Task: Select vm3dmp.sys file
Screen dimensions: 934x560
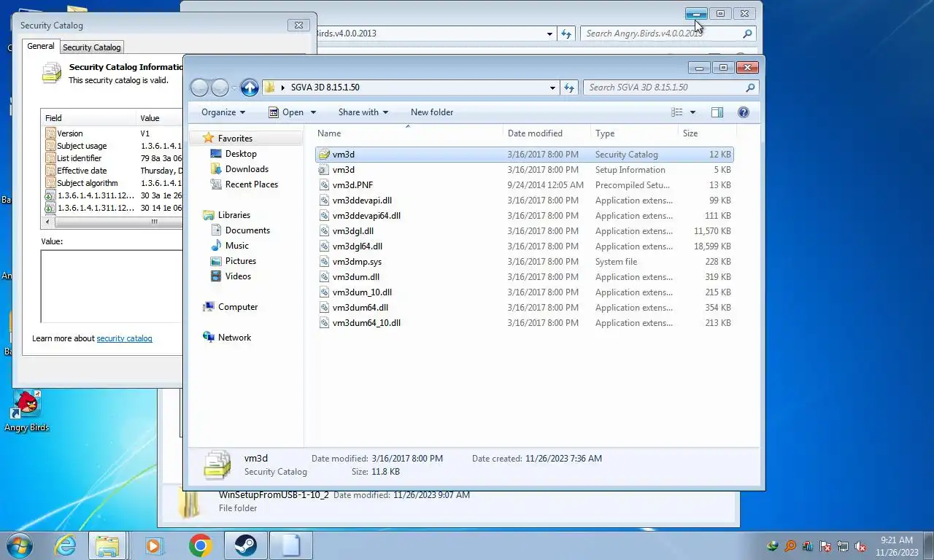Action: (x=525, y=262)
